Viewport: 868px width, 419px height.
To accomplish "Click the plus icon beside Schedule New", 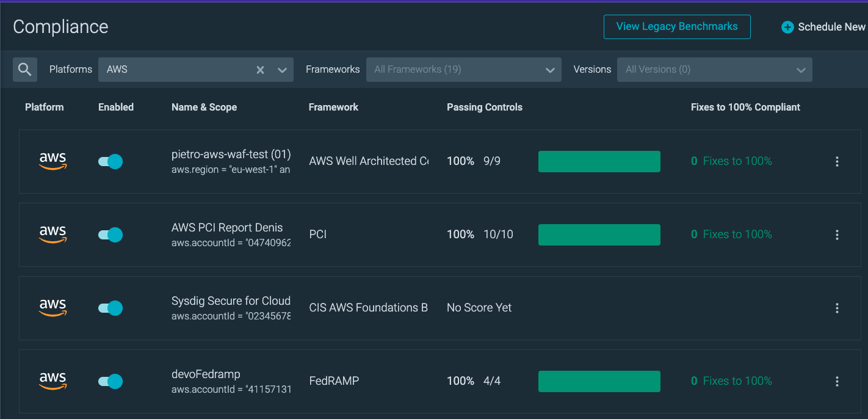I will 787,27.
